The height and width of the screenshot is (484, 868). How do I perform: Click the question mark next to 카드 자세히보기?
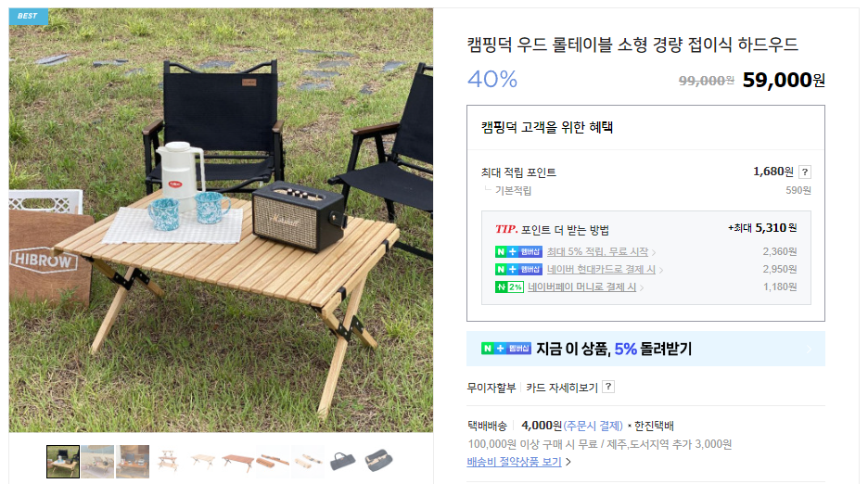coord(608,387)
